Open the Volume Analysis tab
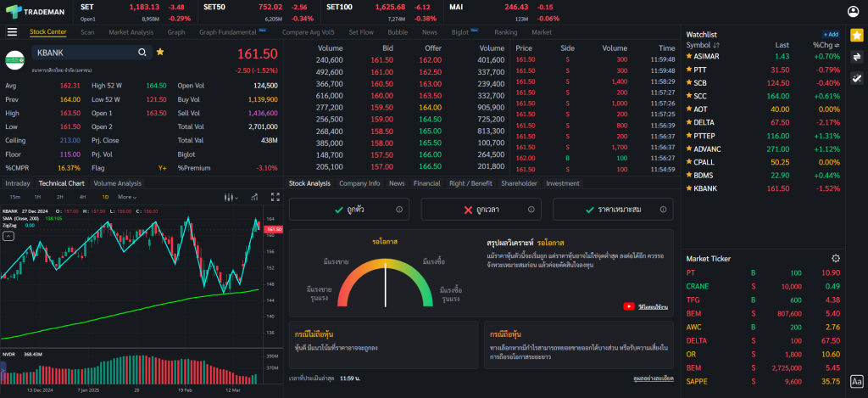 (x=117, y=183)
